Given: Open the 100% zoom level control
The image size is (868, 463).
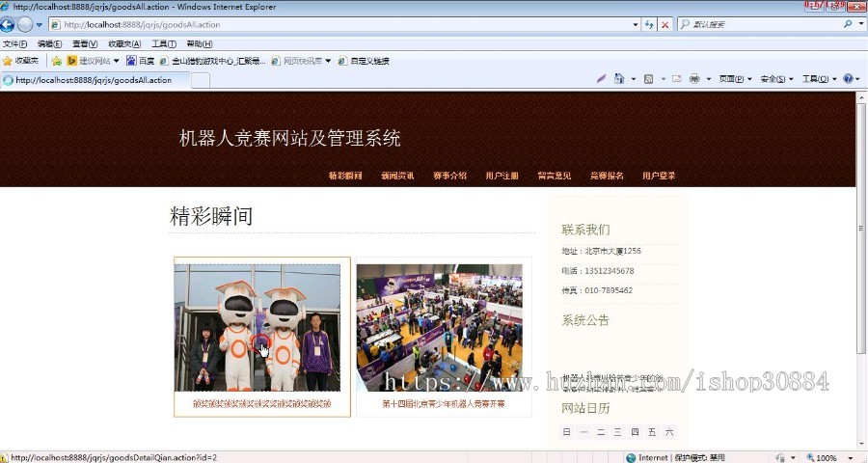Looking at the screenshot, I should pos(822,457).
